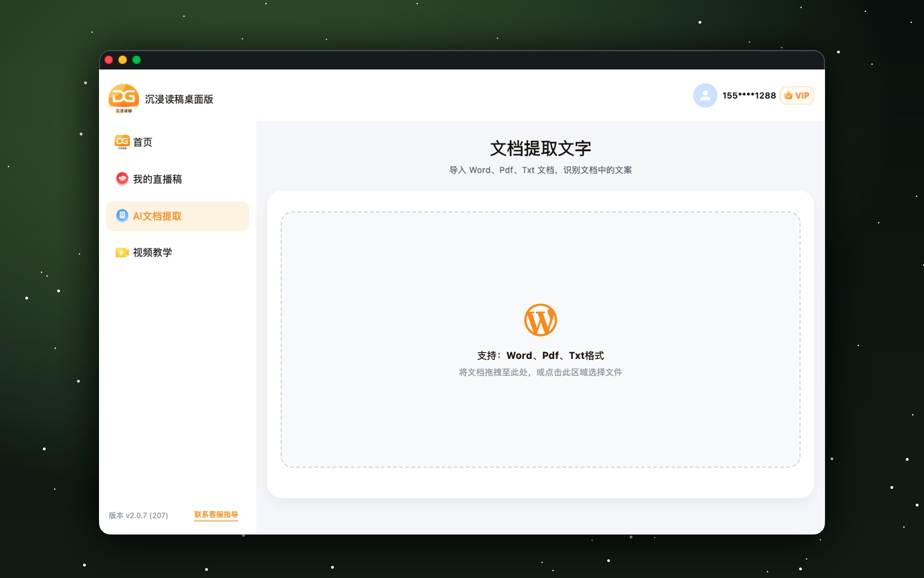Open 我的直播稿 in the sidebar
Screen dimensions: 924x578
[x=178, y=179]
